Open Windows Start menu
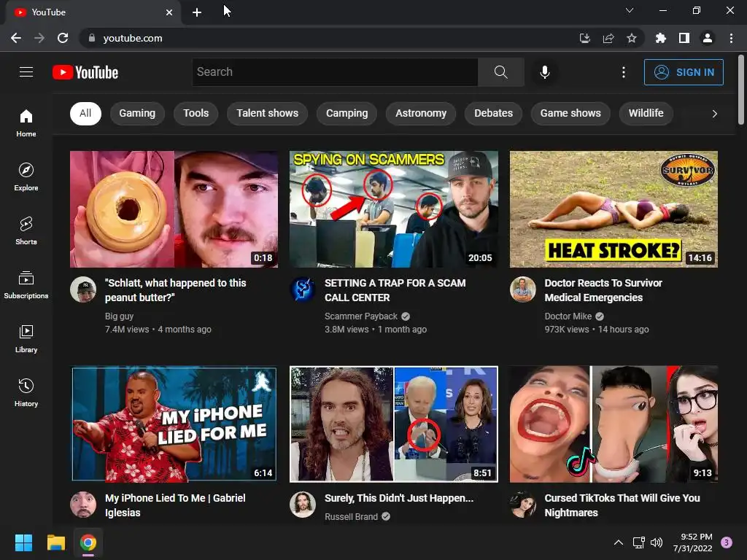 click(23, 542)
